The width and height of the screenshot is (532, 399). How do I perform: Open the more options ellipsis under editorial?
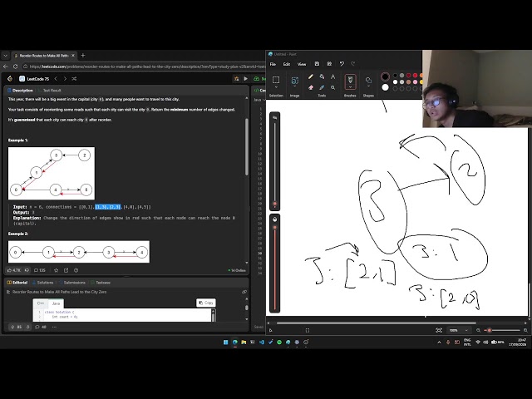tap(54, 327)
